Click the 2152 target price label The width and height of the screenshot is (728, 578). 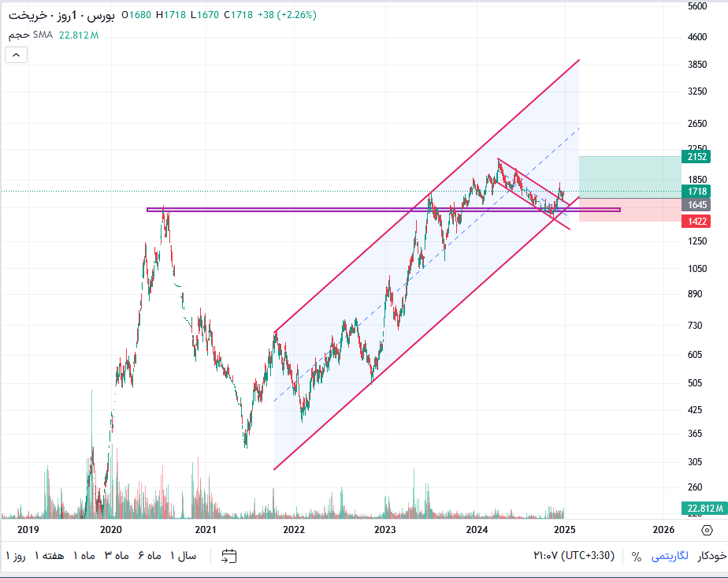[696, 157]
